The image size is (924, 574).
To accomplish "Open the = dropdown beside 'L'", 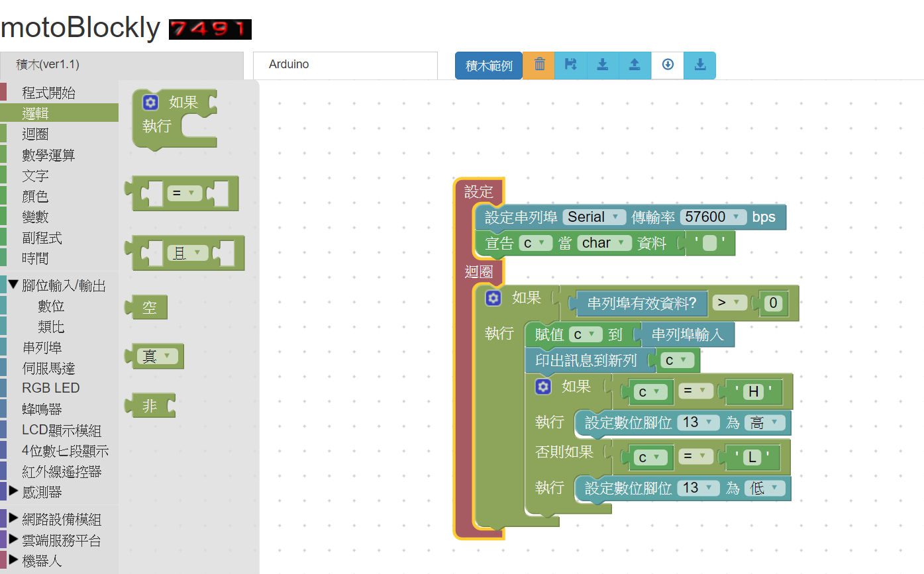I will click(x=696, y=457).
